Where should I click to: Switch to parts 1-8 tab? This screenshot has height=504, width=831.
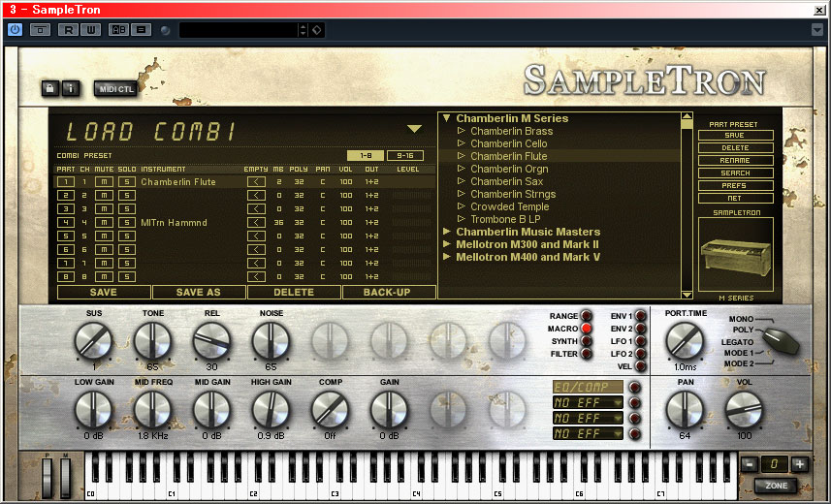366,155
